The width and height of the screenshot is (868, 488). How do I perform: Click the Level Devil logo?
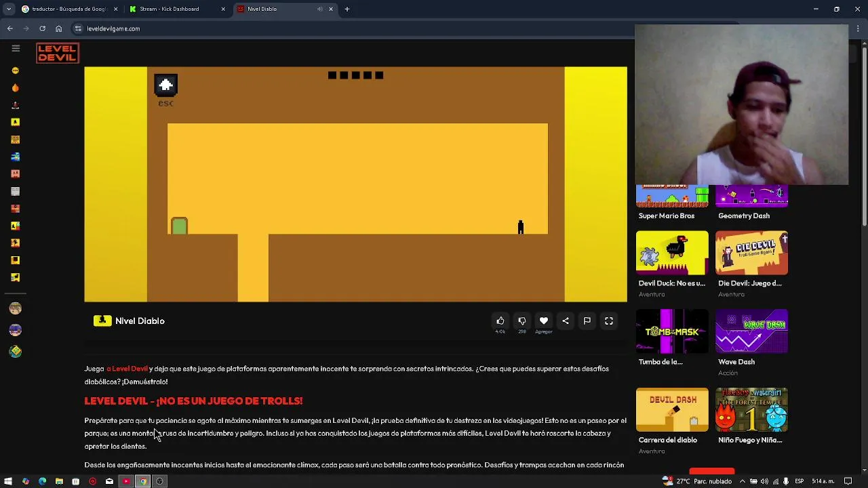pos(58,53)
